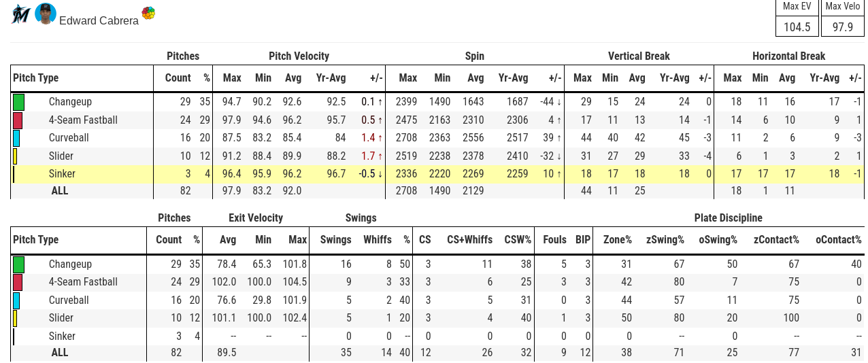Click the green Changeup swatch in the plate discipline table

(x=18, y=264)
